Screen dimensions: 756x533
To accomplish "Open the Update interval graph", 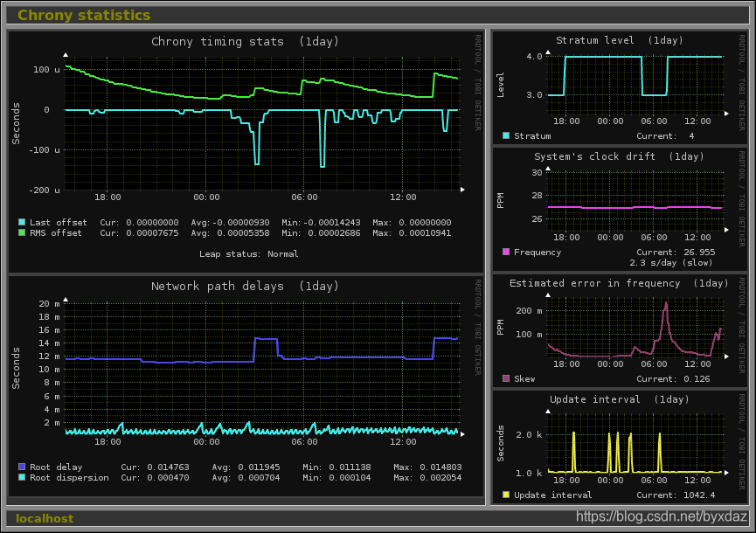I will pyautogui.click(x=620, y=447).
